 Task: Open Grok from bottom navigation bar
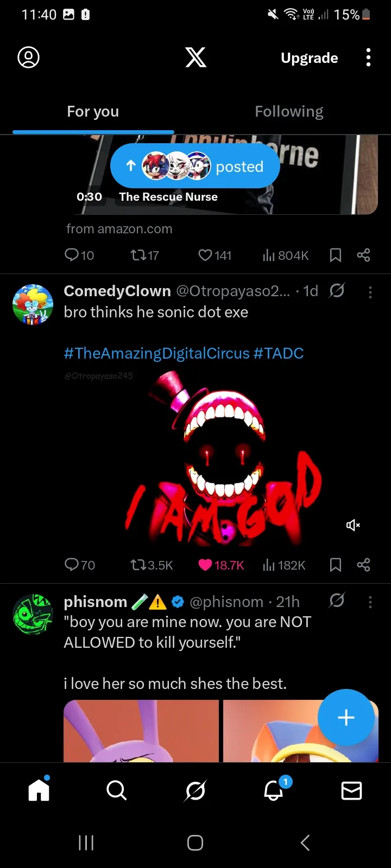point(195,790)
